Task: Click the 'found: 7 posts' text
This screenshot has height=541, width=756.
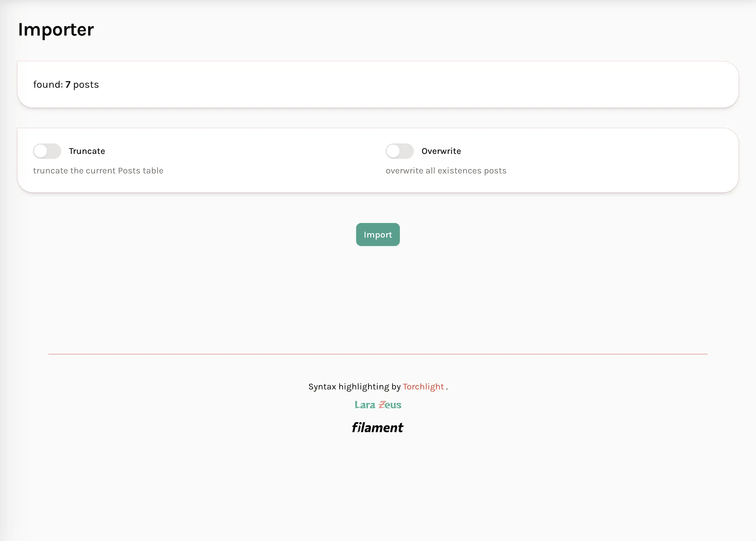Action: tap(66, 85)
